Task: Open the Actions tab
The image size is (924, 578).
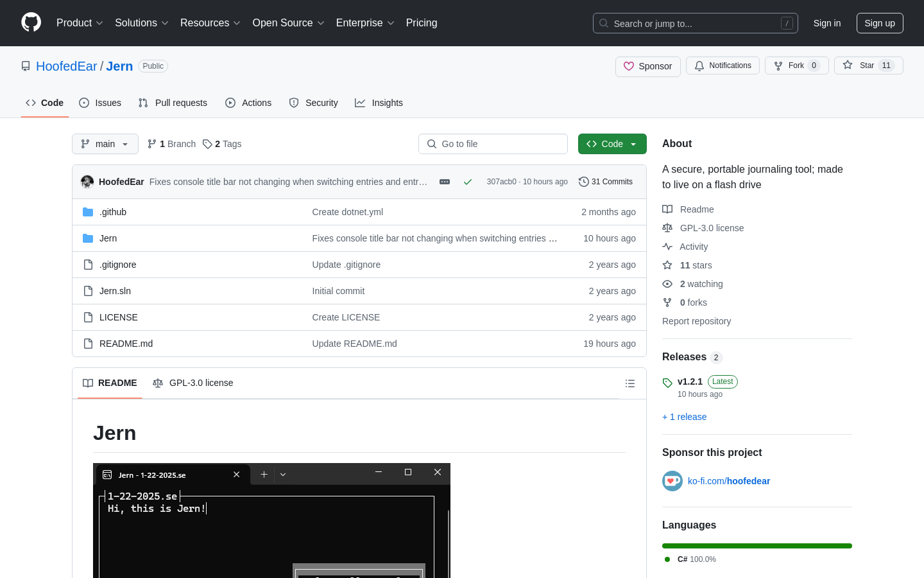Action: pos(248,103)
